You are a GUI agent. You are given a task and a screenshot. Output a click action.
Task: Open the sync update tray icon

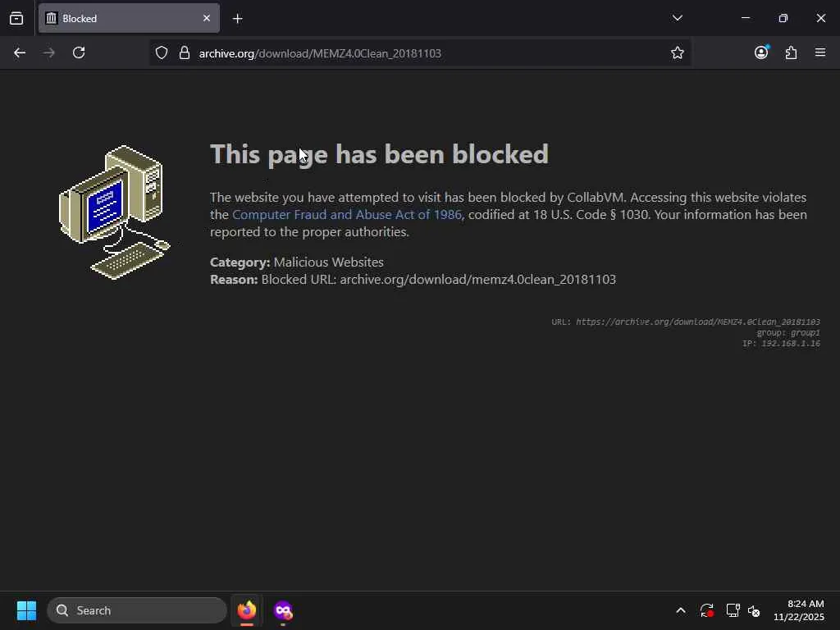[x=706, y=610]
